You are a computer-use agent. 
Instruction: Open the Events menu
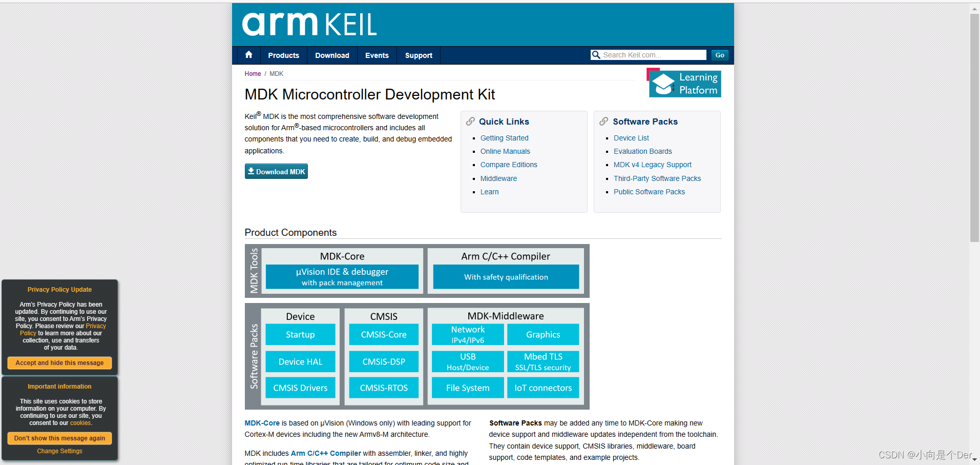pyautogui.click(x=377, y=55)
